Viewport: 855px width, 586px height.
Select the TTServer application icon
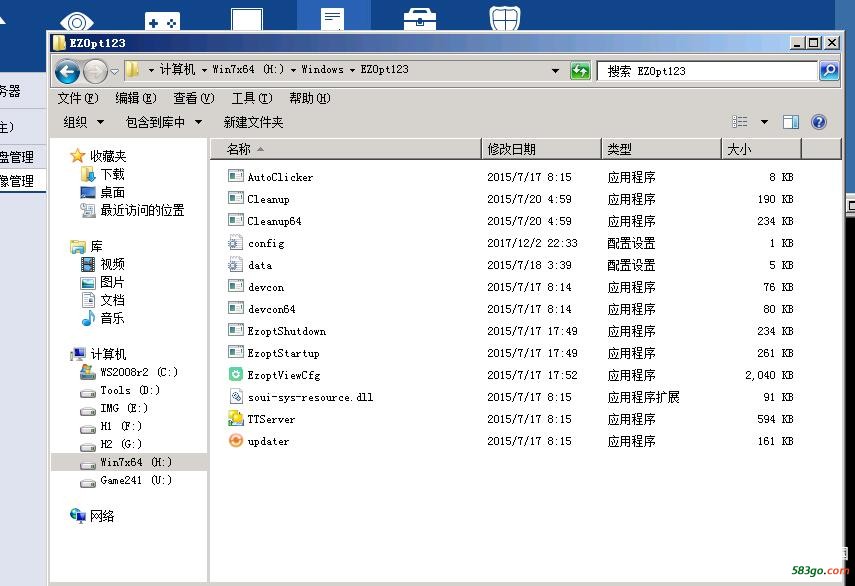236,418
